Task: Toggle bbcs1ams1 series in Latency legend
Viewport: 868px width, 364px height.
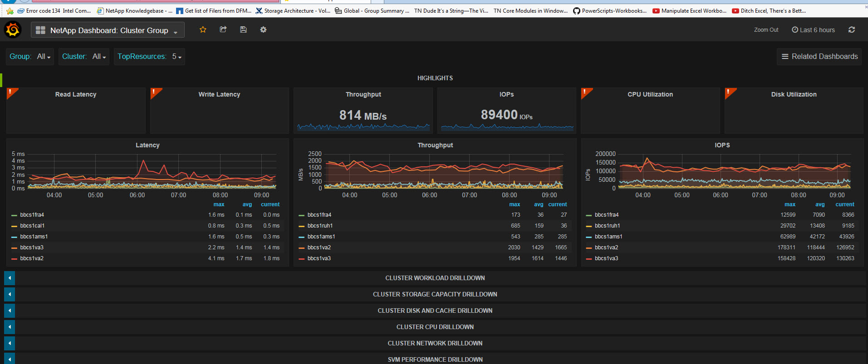Action: 34,237
